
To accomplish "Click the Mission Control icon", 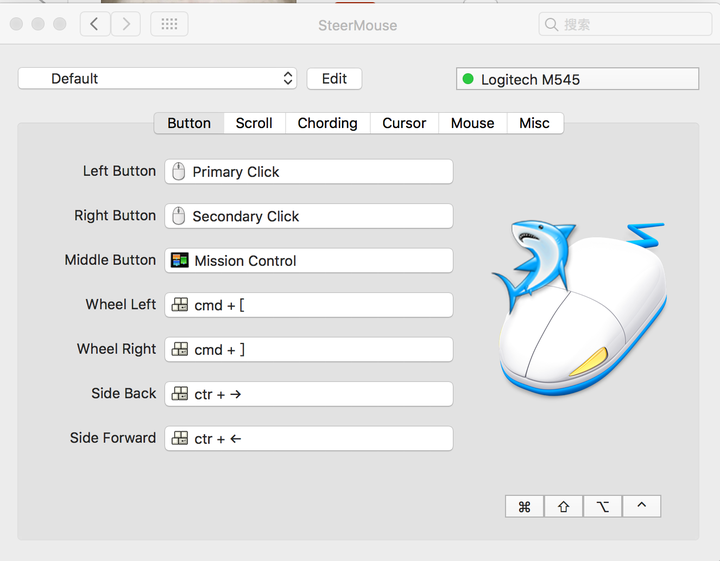I will coord(180,260).
